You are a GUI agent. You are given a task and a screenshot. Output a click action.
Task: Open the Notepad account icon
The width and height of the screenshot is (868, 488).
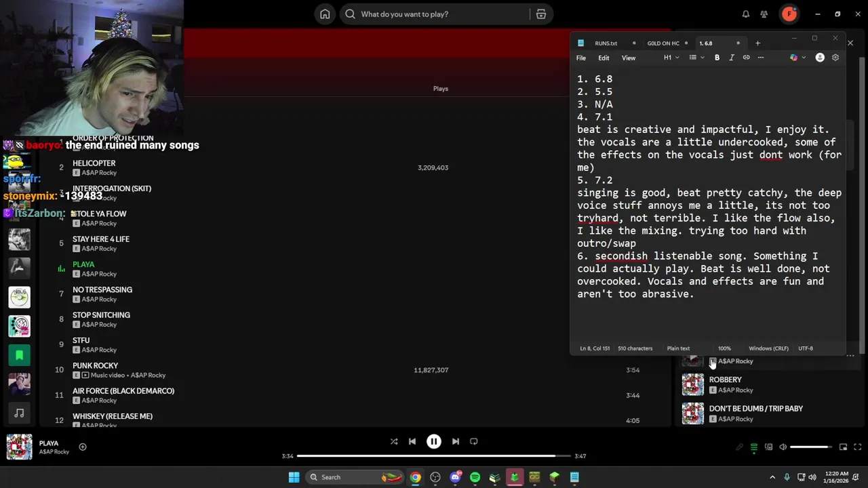point(820,58)
